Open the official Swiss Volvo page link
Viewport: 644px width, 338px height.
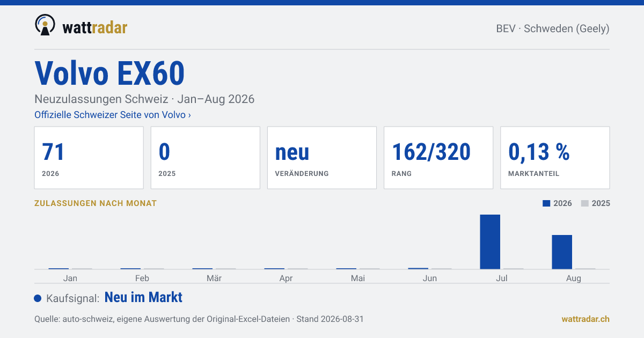(x=113, y=115)
